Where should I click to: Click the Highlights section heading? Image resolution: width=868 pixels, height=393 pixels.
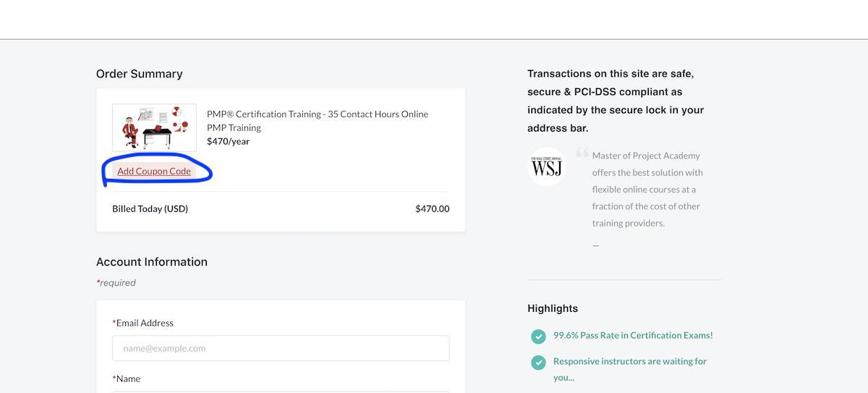553,308
